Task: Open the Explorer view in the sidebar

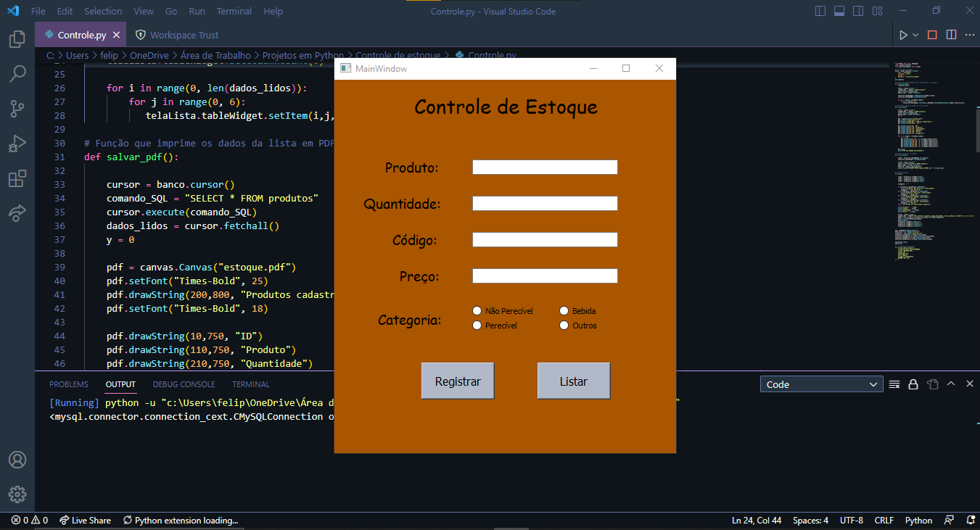Action: pos(17,39)
